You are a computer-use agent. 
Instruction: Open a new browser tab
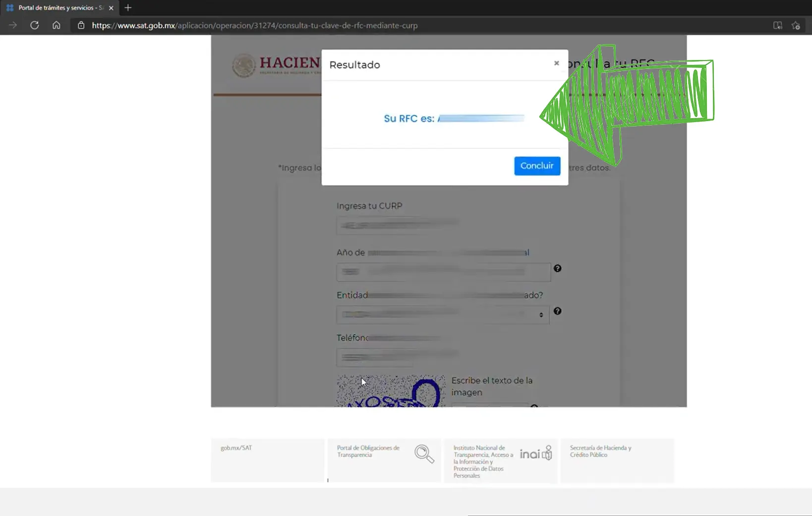pos(128,8)
